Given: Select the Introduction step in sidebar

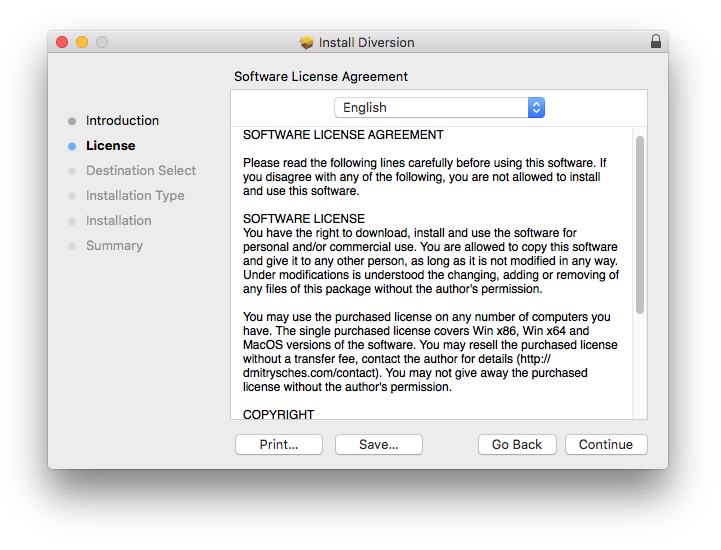Looking at the screenshot, I should coord(122,120).
